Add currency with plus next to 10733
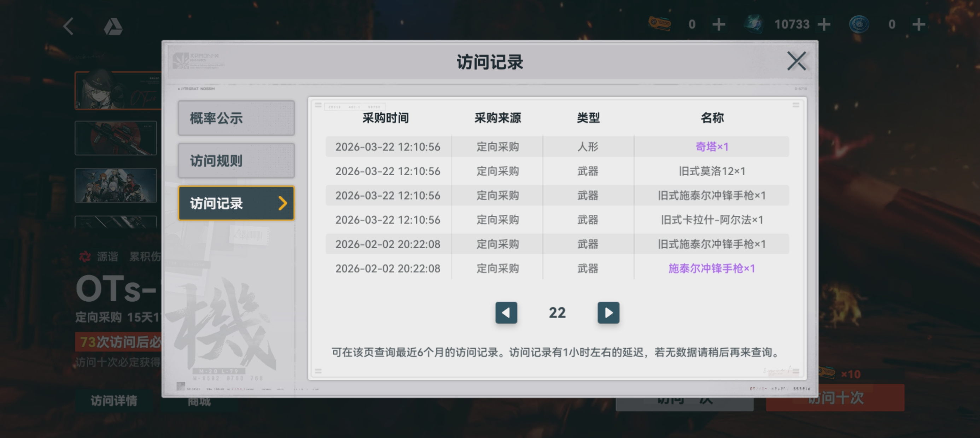The width and height of the screenshot is (980, 438). 824,24
